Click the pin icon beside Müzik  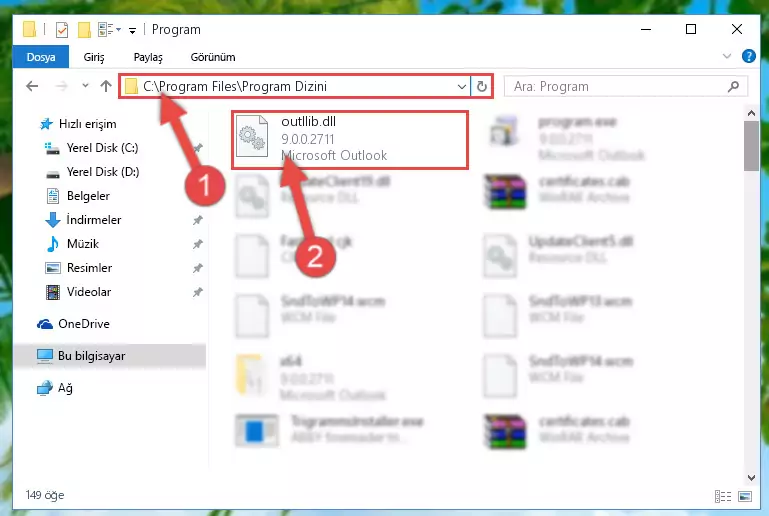198,244
